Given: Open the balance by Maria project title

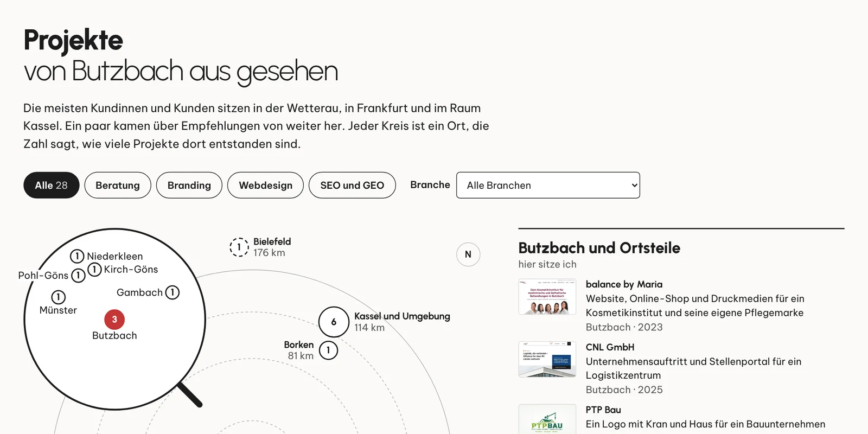Looking at the screenshot, I should [624, 284].
